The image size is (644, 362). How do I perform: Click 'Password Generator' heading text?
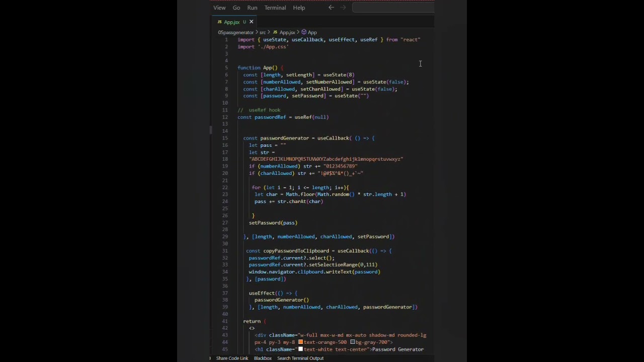(397, 349)
